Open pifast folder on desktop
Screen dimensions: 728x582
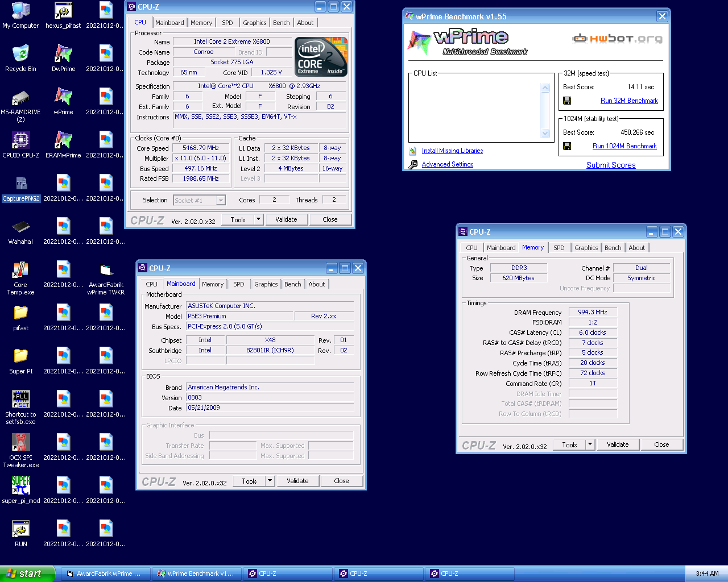[x=20, y=318]
